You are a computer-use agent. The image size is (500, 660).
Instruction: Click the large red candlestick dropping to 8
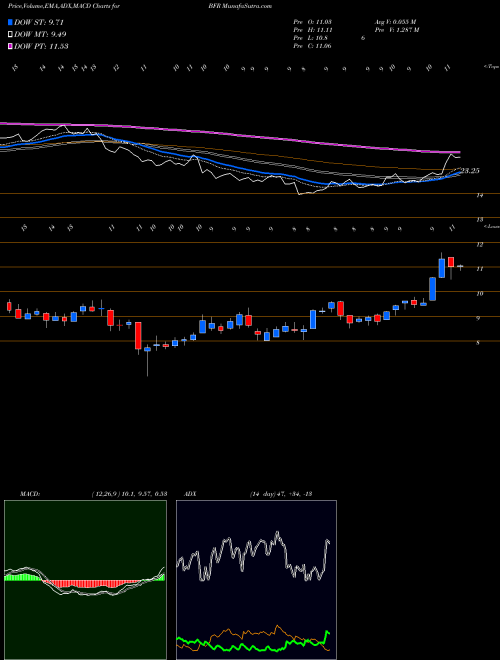pos(138,335)
